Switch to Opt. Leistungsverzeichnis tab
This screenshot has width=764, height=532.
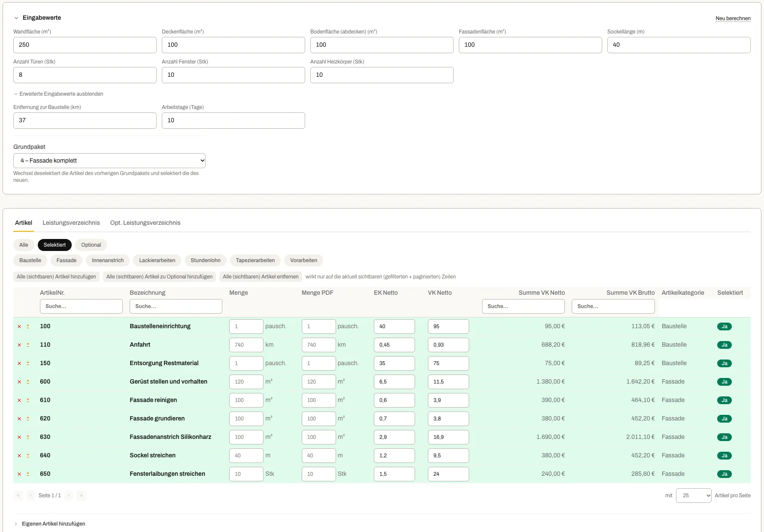pos(145,223)
